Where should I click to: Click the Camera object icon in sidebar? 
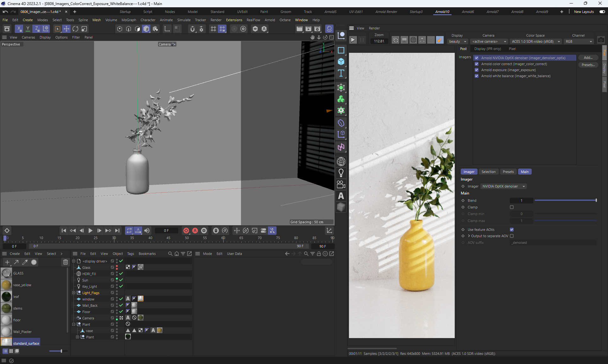click(x=341, y=184)
